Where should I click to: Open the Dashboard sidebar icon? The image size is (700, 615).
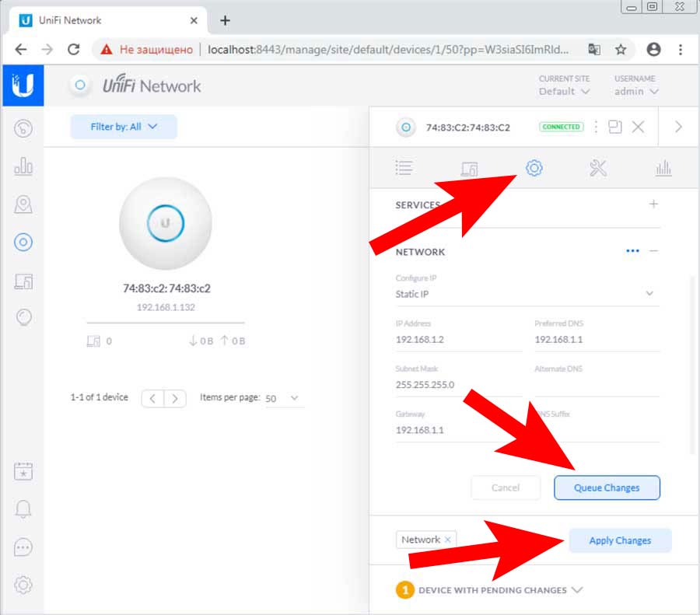coord(23,128)
